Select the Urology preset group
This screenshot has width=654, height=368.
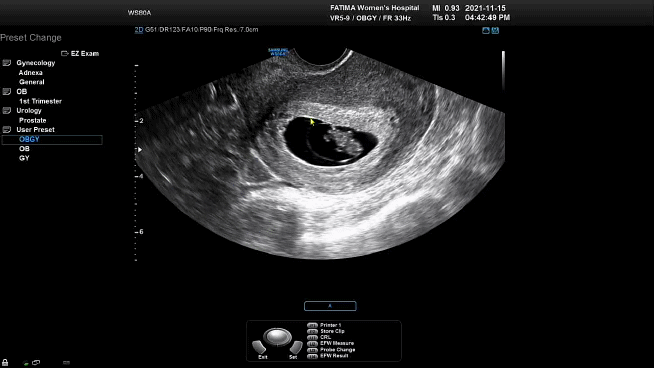tap(29, 111)
